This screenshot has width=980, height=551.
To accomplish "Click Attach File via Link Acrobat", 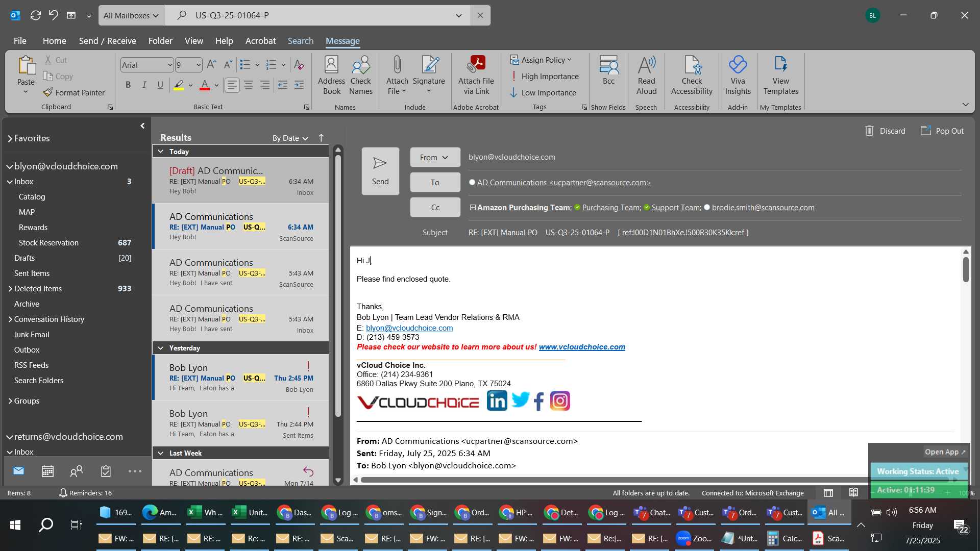I will [x=476, y=76].
